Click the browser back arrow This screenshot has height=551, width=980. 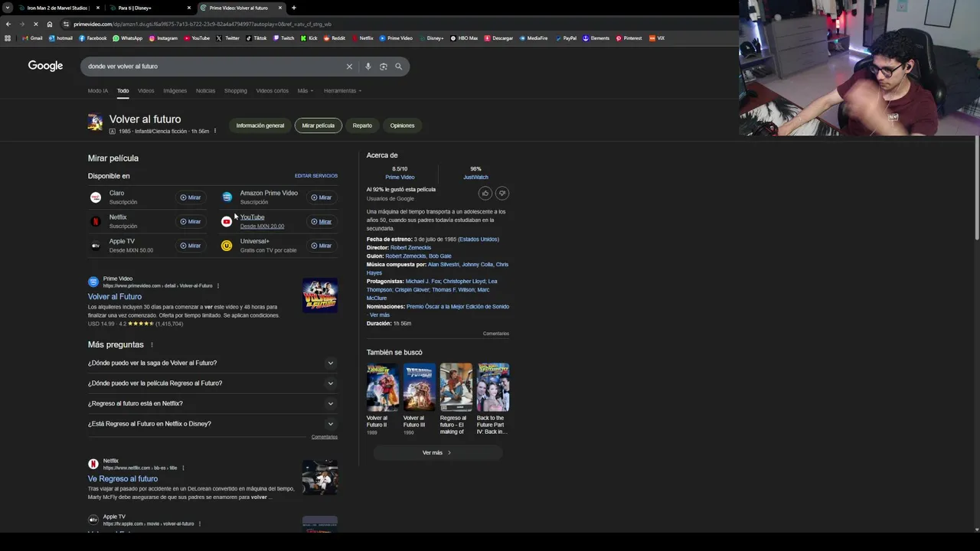[x=8, y=24]
